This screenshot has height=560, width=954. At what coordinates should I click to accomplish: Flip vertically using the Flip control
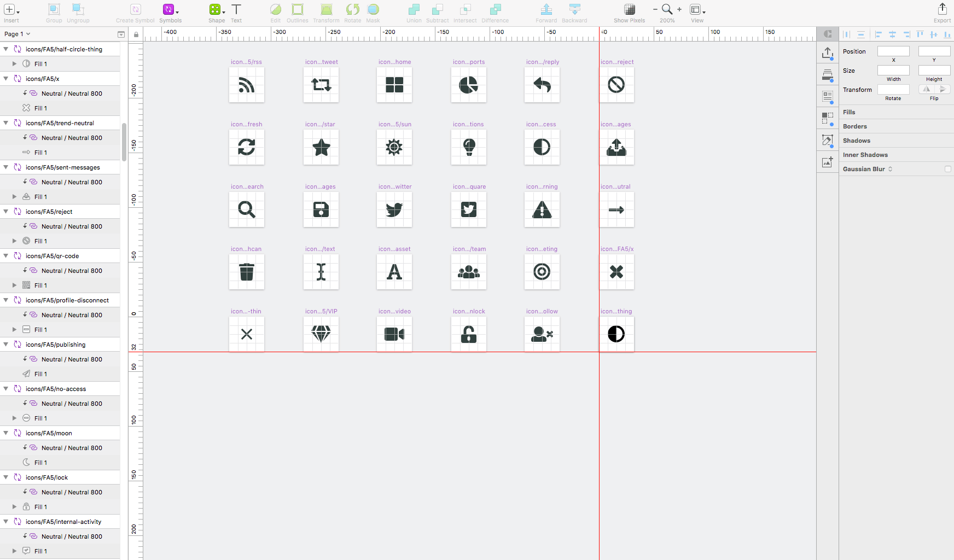click(x=942, y=89)
